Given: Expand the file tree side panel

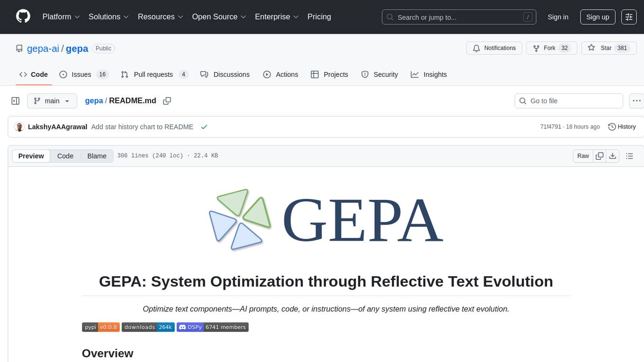Looking at the screenshot, I should coord(15,101).
